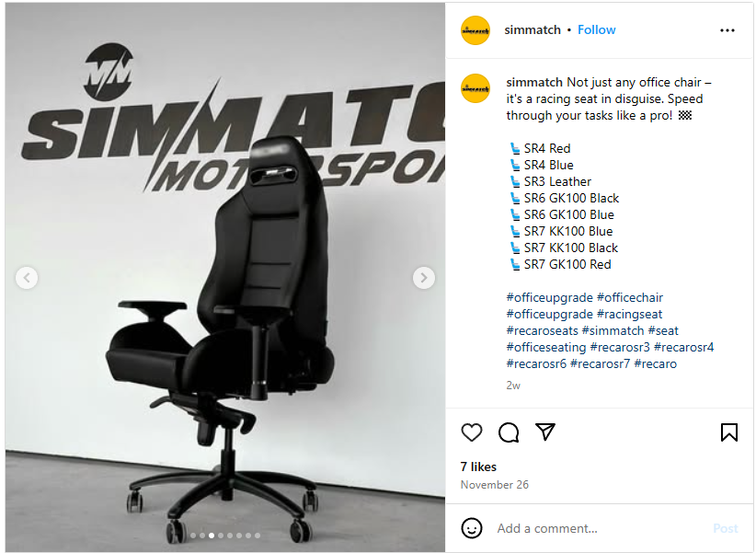Follow the simmatch account

coord(596,30)
